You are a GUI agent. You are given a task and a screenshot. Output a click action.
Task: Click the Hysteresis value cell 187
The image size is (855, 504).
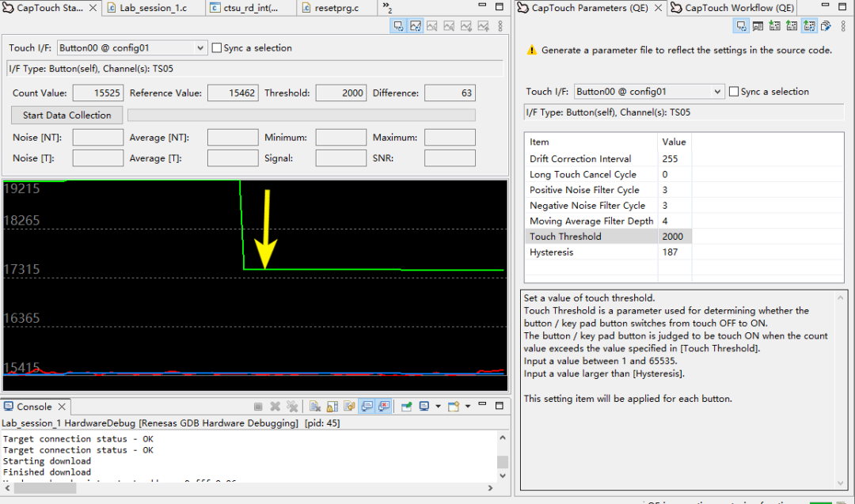(674, 252)
